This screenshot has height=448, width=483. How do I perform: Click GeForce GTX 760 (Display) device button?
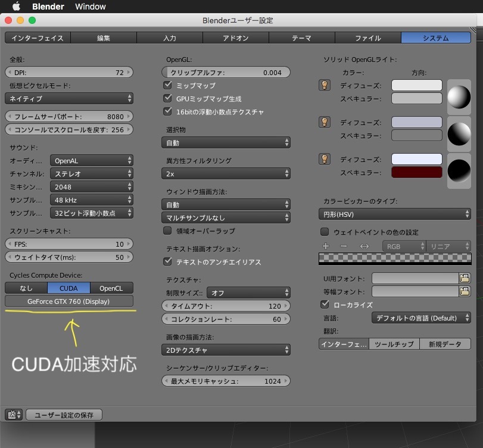click(x=69, y=301)
